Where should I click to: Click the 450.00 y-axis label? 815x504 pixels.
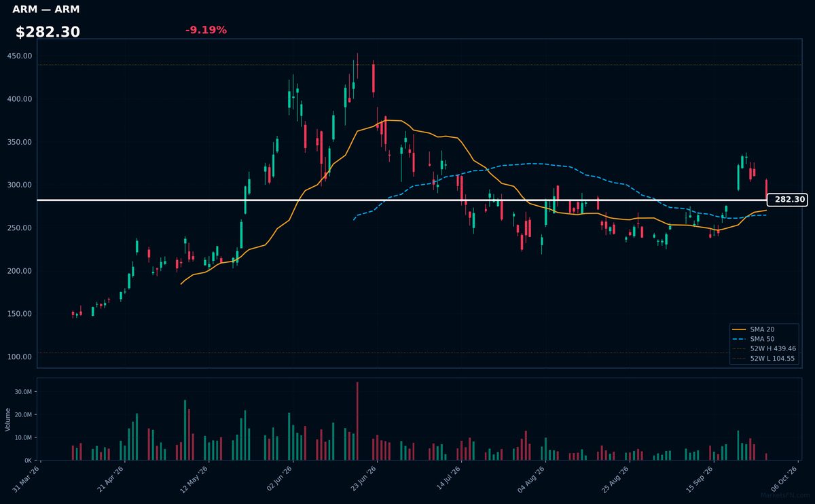tap(20, 56)
